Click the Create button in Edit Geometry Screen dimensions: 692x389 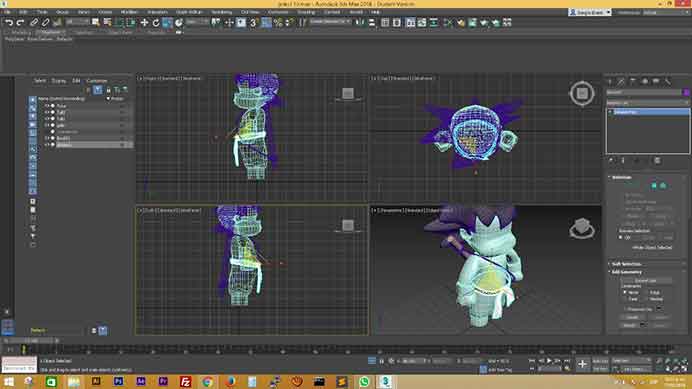tap(632, 317)
